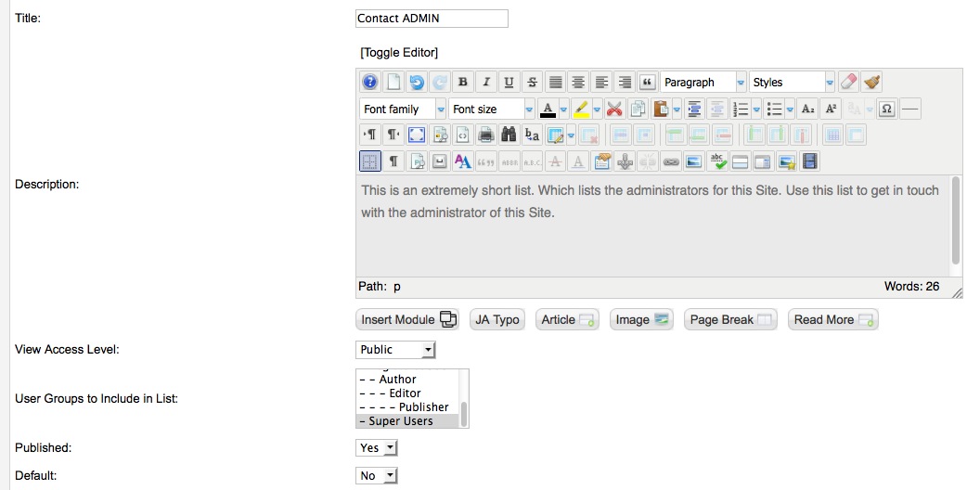This screenshot has width=980, height=490.
Task: Apply bold formatting
Action: click(x=462, y=82)
